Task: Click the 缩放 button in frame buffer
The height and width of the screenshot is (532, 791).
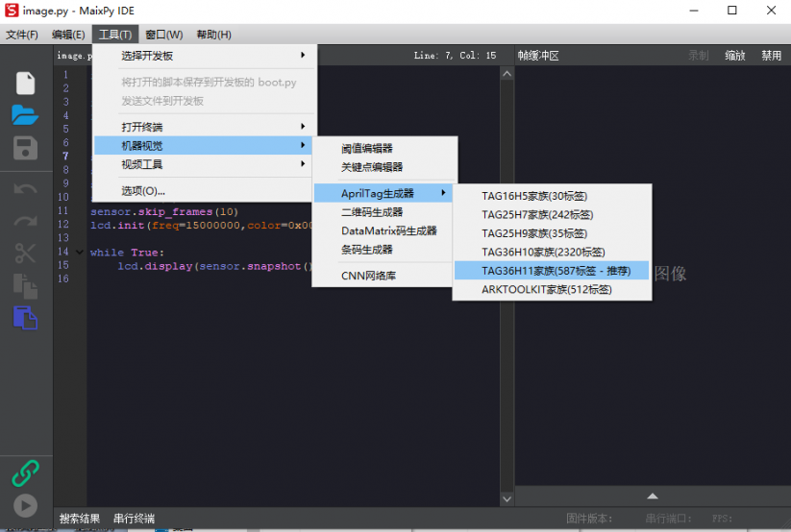Action: tap(735, 56)
